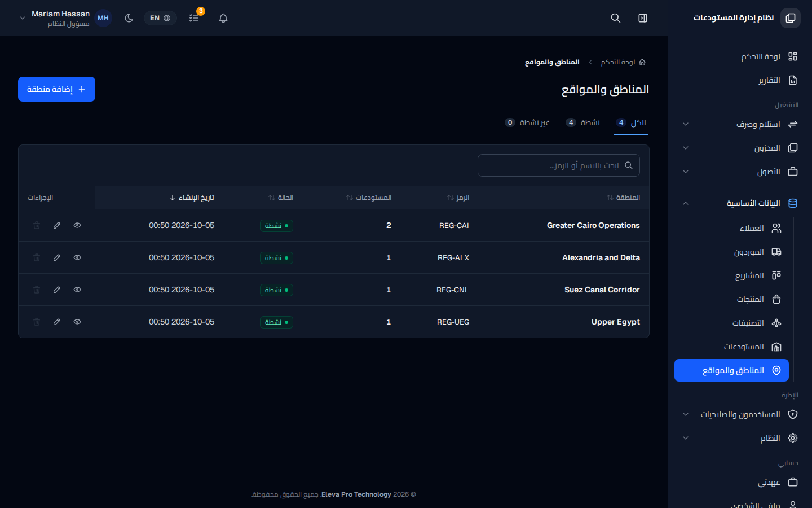Open المنتجات in the sidebar
This screenshot has height=508, width=812.
pos(731,299)
